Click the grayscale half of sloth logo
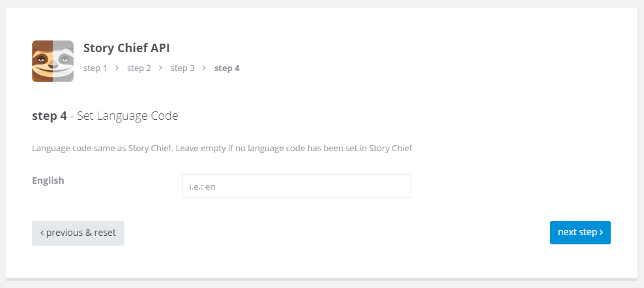 (x=63, y=61)
